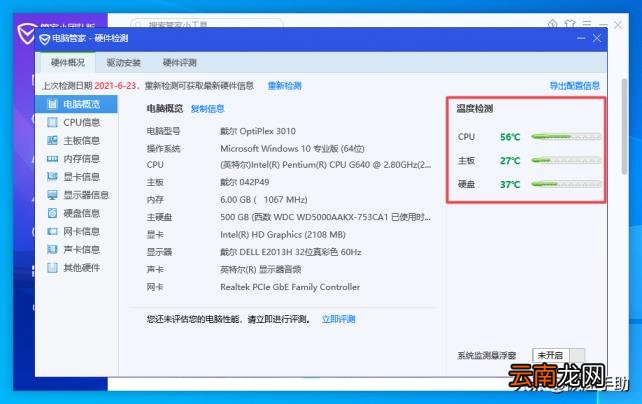Close the 硬件检测 window
The width and height of the screenshot is (642, 404).
[597, 38]
